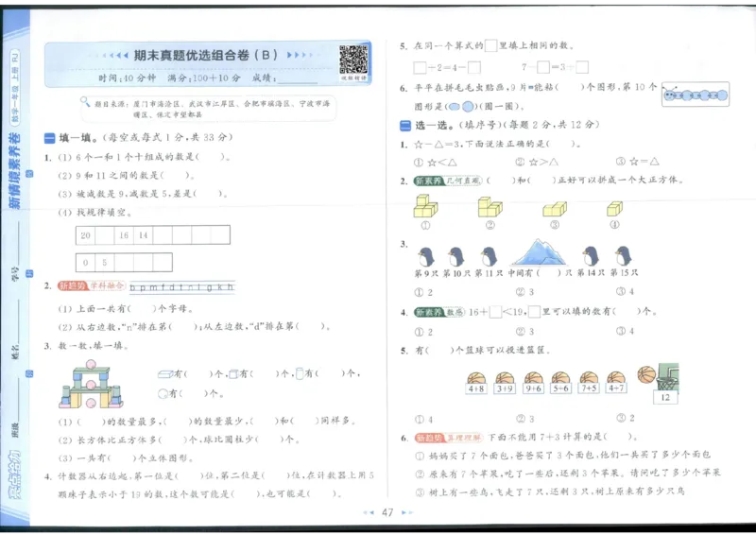Click the blank box after 7- in 7-□=3+□
This screenshot has height=535, width=756.
[x=542, y=66]
